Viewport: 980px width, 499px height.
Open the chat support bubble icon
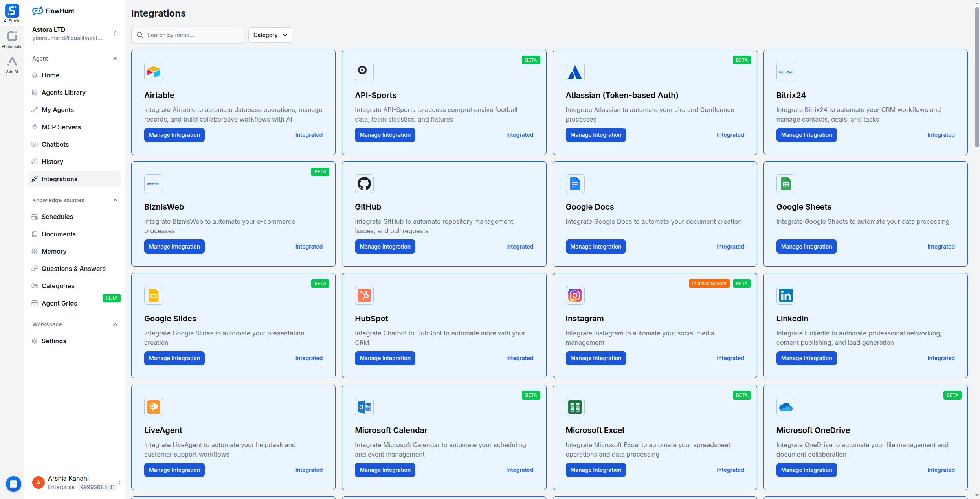(13, 484)
